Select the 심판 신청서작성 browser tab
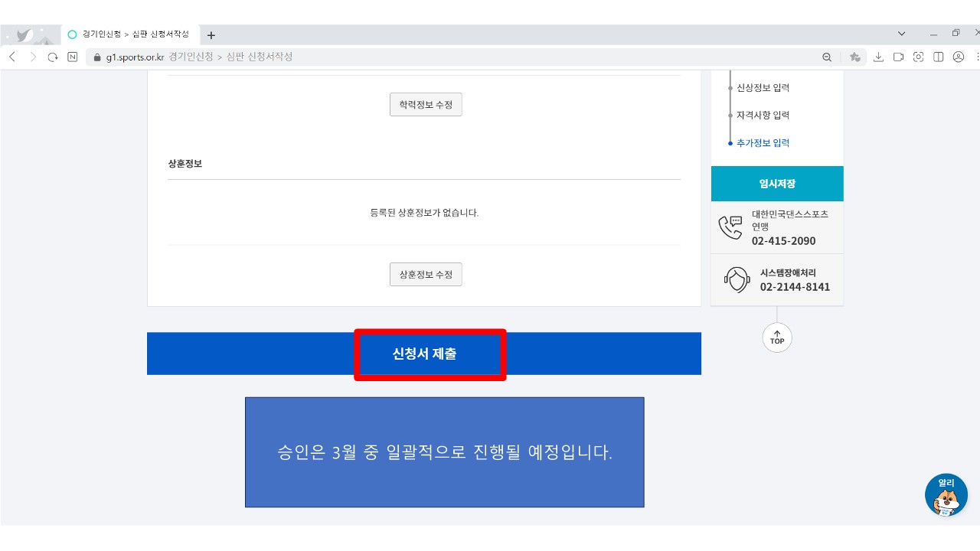Screen dimensions: 980x551 click(130, 34)
